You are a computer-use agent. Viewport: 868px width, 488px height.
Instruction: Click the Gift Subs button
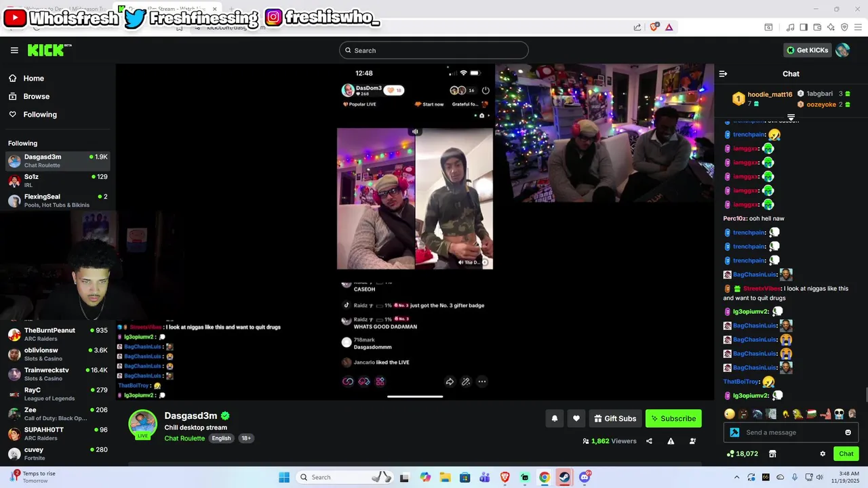click(x=615, y=418)
